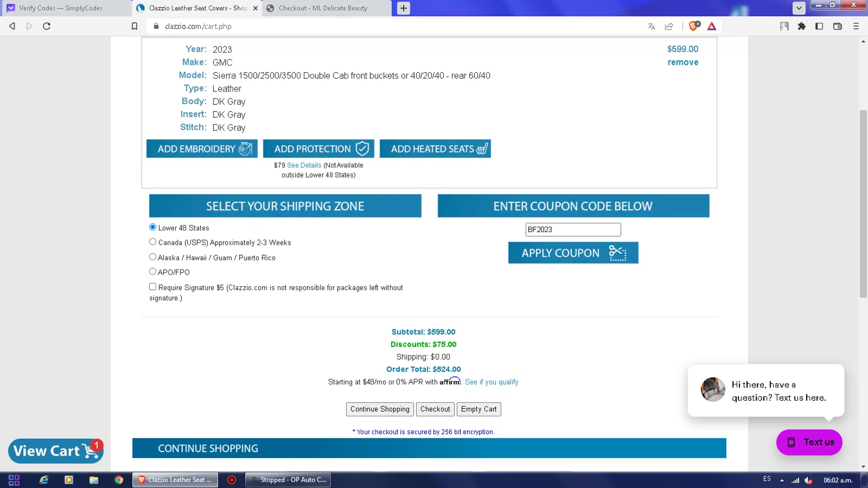Viewport: 868px width, 488px height.
Task: Click the CONTINUE SHOPPING banner
Action: click(x=429, y=448)
